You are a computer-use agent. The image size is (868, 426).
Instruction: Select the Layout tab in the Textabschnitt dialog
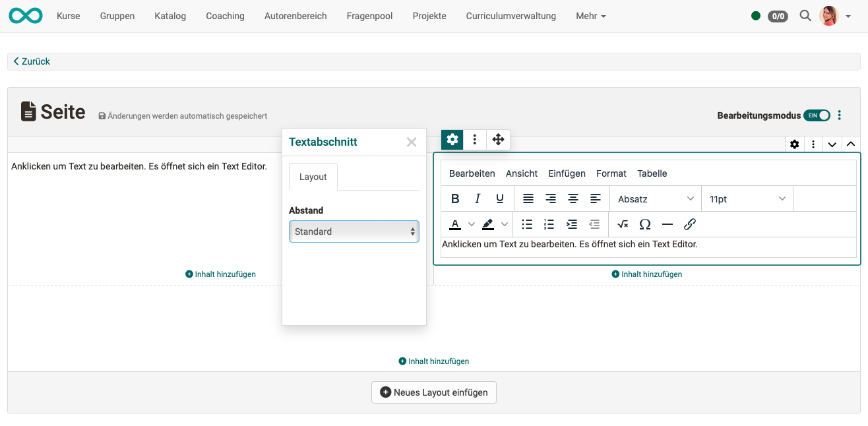[x=313, y=176]
